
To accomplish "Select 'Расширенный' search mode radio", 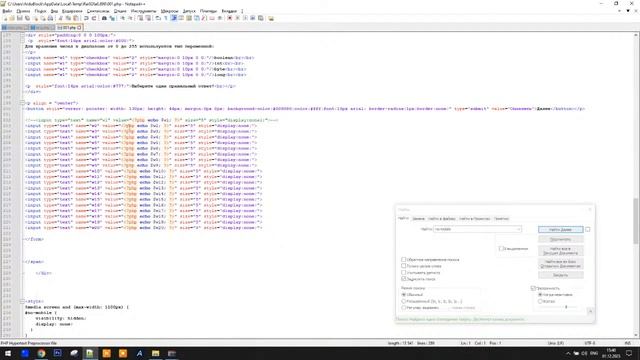I will tap(404, 301).
